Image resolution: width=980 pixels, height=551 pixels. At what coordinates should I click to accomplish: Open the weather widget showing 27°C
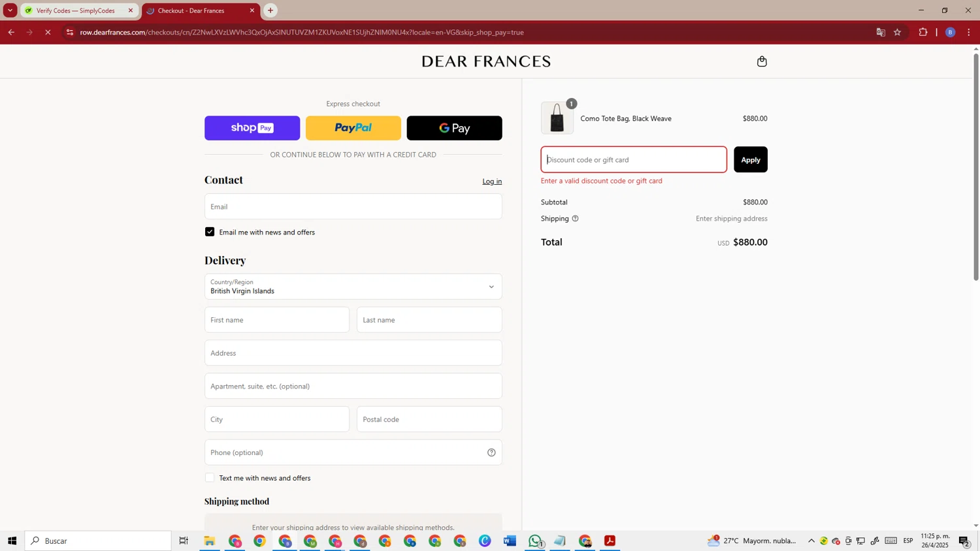click(752, 541)
